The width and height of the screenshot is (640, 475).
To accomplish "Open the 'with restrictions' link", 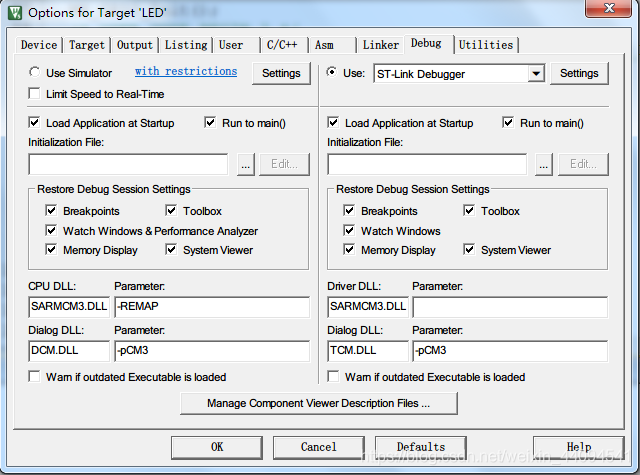I will point(186,71).
